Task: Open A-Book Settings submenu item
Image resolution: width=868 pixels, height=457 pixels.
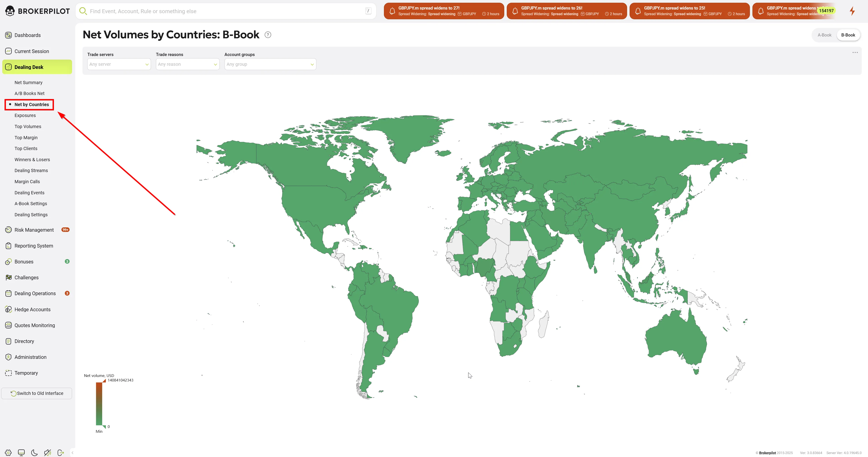Action: [x=31, y=204]
